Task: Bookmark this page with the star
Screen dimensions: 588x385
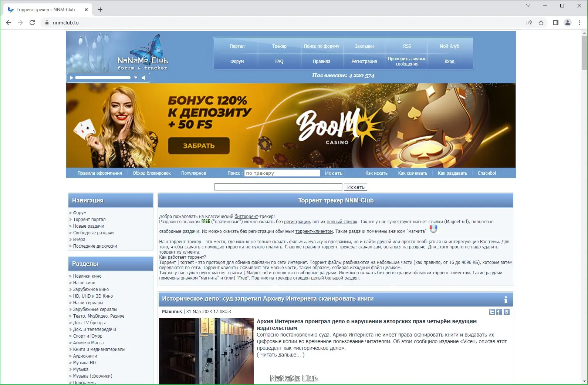Action: (x=541, y=23)
